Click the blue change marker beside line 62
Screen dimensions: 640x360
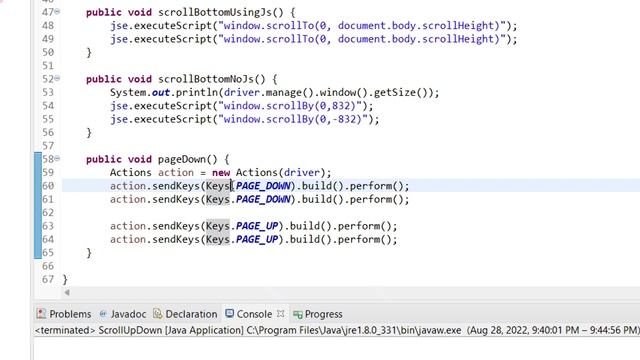click(38, 212)
